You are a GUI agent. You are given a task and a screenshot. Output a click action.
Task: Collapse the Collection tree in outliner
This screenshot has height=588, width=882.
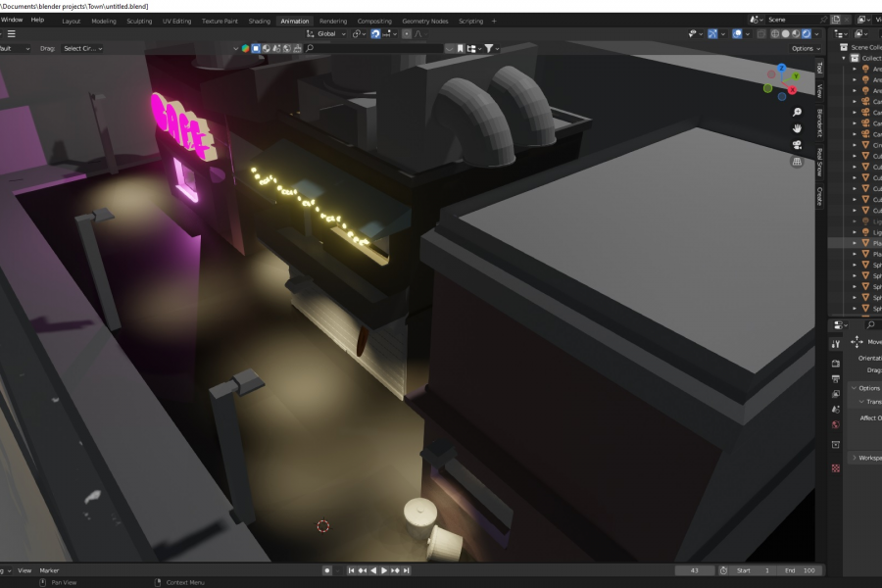coord(844,58)
